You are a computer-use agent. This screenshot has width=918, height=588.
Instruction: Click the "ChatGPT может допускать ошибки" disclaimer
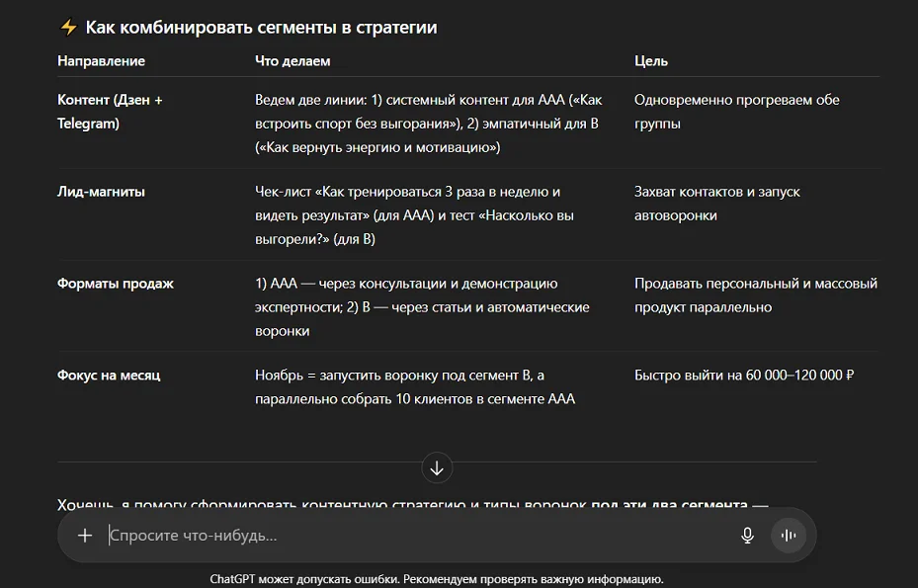[437, 579]
